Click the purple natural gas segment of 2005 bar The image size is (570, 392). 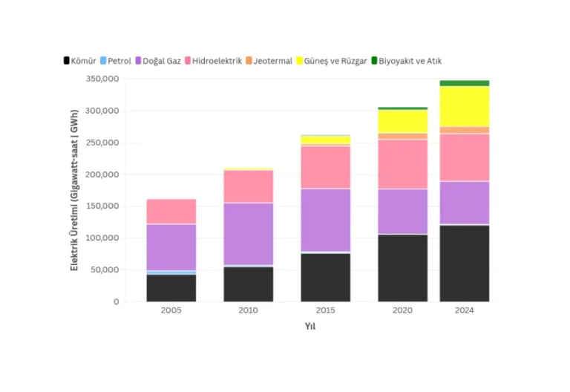(171, 247)
